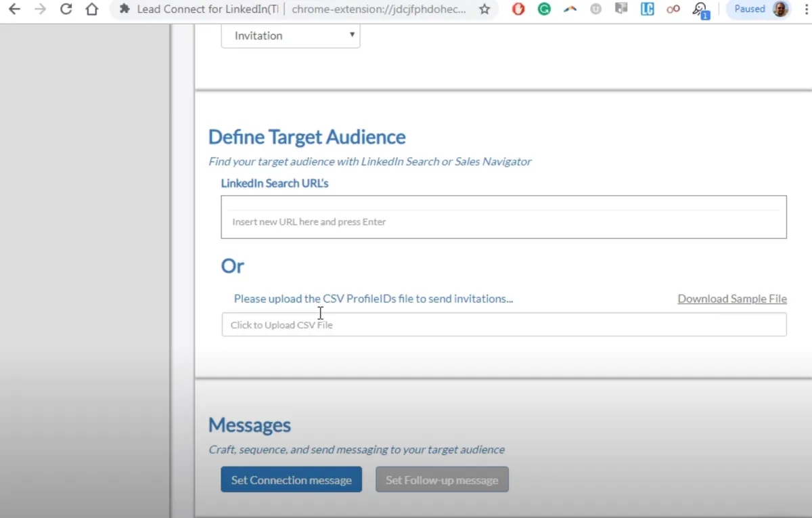Screen dimensions: 812x518
Task: Open the red double-circle extension icon
Action: [673, 9]
